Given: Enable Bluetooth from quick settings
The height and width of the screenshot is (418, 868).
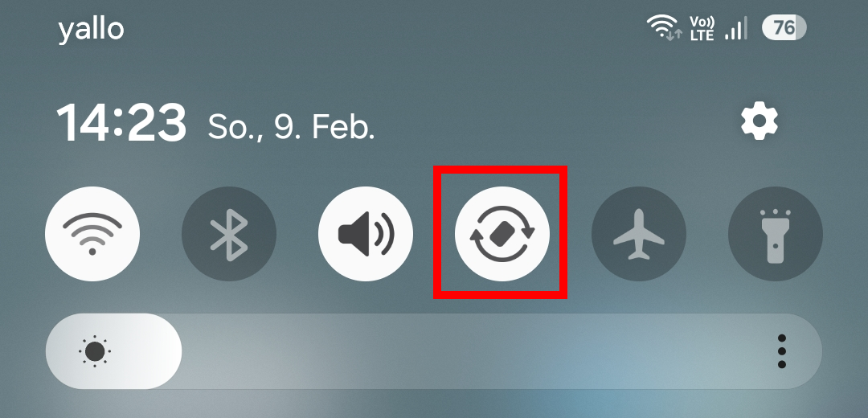Looking at the screenshot, I should tap(229, 234).
